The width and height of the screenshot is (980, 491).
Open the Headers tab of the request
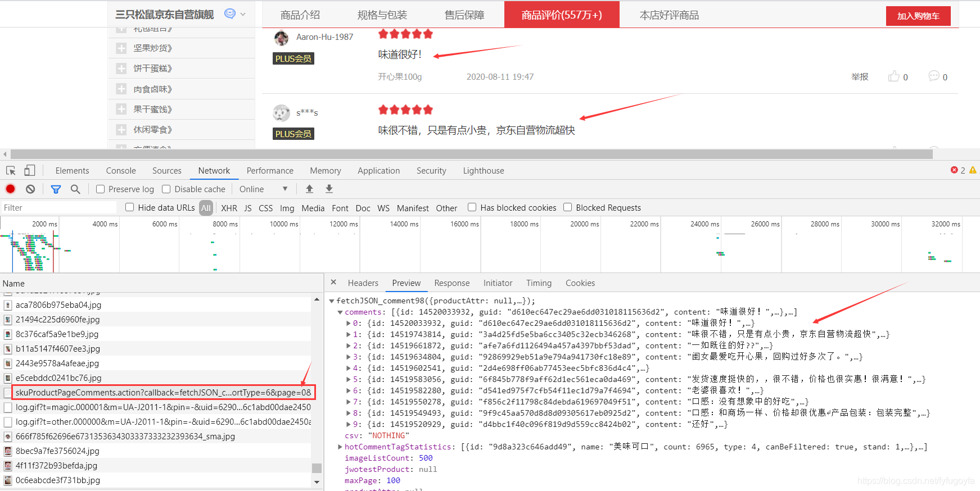pyautogui.click(x=363, y=283)
